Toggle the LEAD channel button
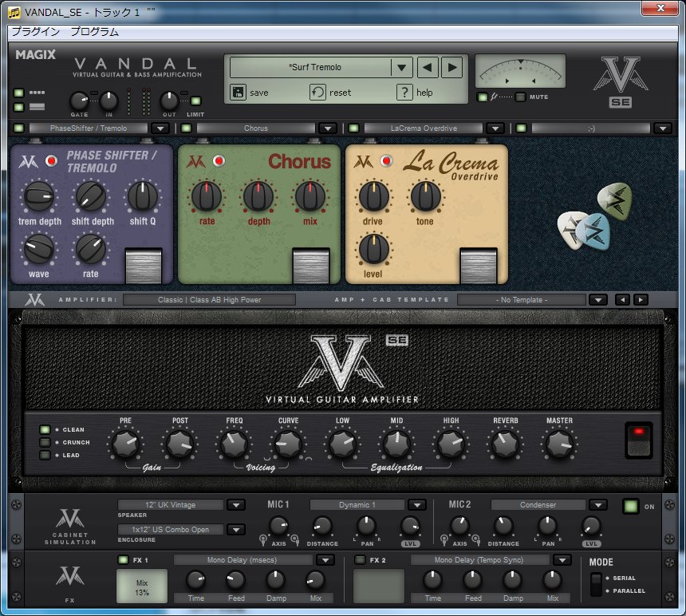This screenshot has width=686, height=616. (45, 455)
